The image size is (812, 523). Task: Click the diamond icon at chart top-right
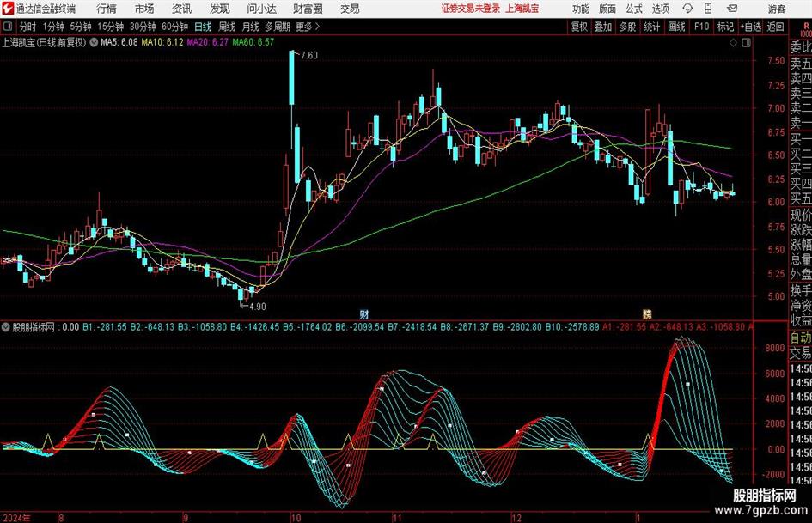click(x=733, y=43)
